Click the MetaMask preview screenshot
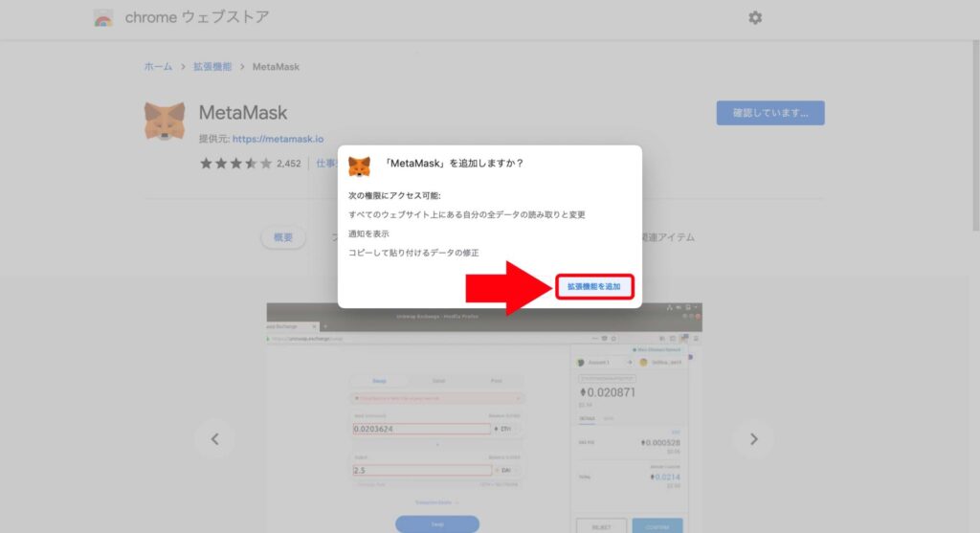The image size is (980, 533). 484,419
